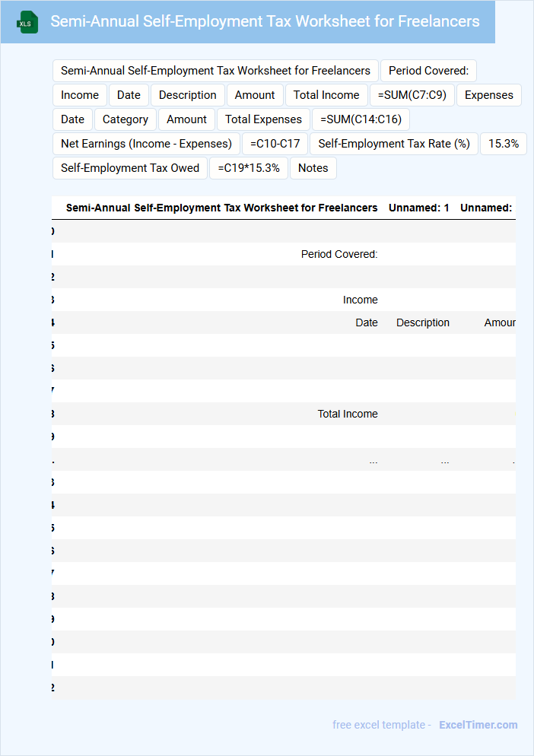
Task: Select the 'Semi-Annual Self-Employment Tax Worksheet for Freelancers' tag
Action: [215, 71]
